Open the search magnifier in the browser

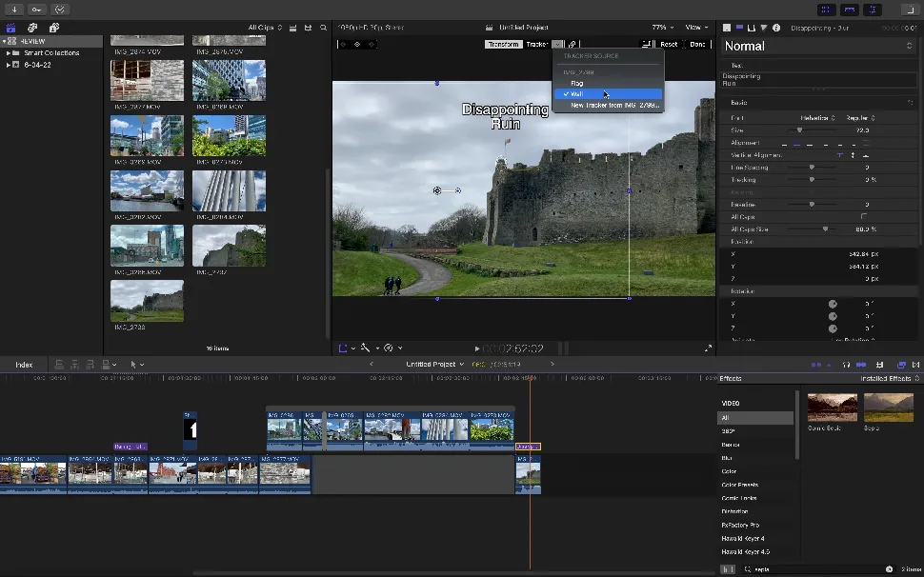pyautogui.click(x=324, y=28)
